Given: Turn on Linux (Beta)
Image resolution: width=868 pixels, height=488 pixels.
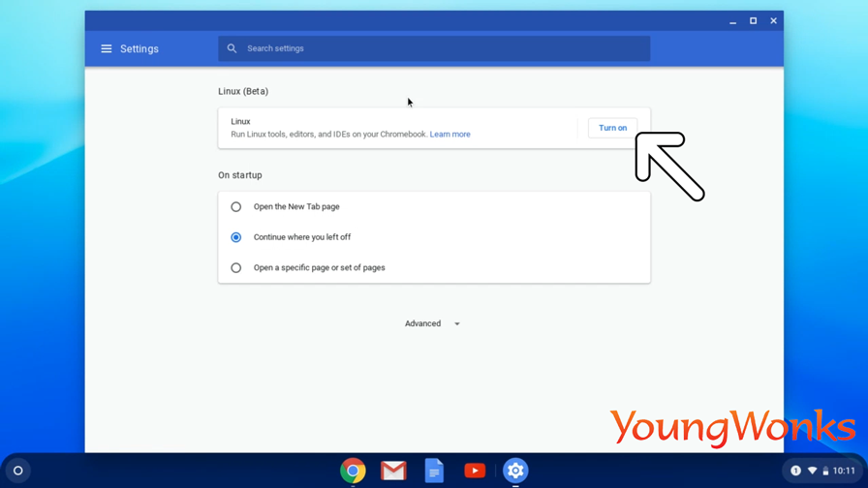Looking at the screenshot, I should [x=612, y=128].
